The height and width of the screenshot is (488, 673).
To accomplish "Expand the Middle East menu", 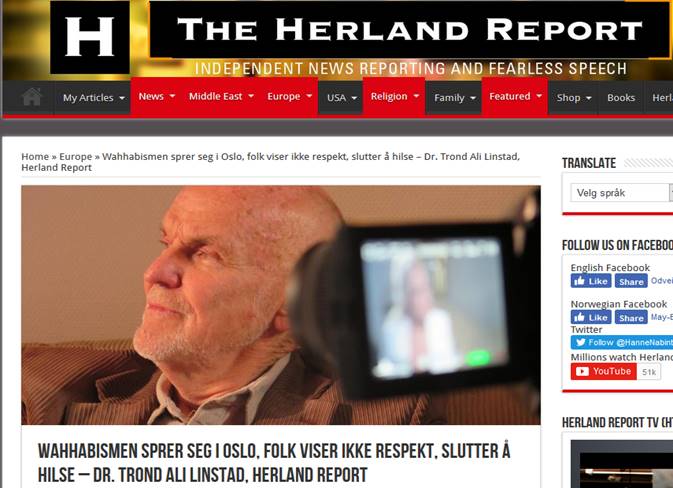I will pyautogui.click(x=221, y=97).
